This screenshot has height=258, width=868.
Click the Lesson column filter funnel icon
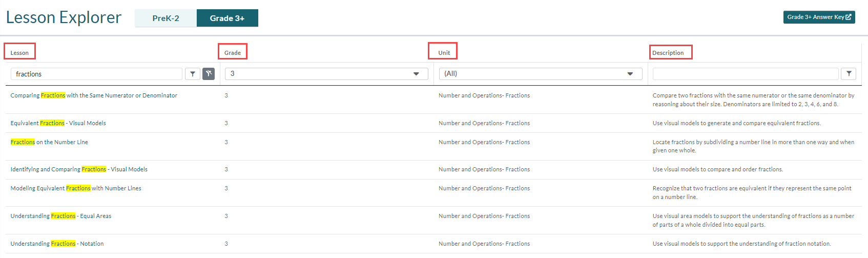coord(192,74)
